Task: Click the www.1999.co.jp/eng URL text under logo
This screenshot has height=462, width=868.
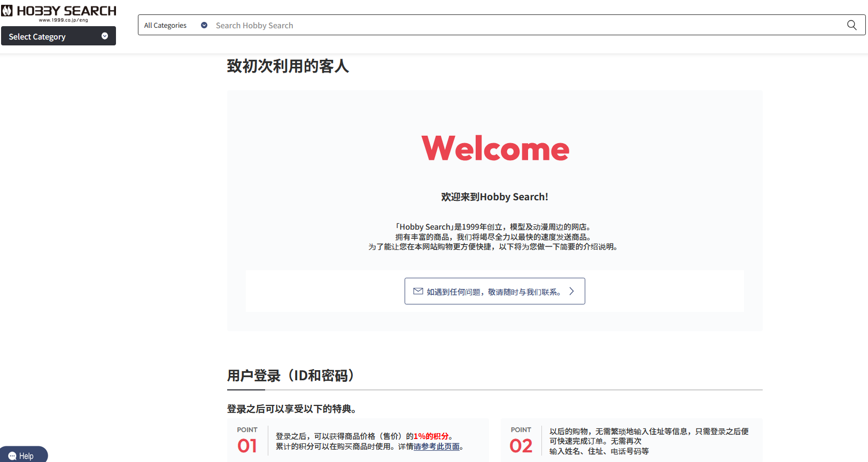Action: [63, 20]
